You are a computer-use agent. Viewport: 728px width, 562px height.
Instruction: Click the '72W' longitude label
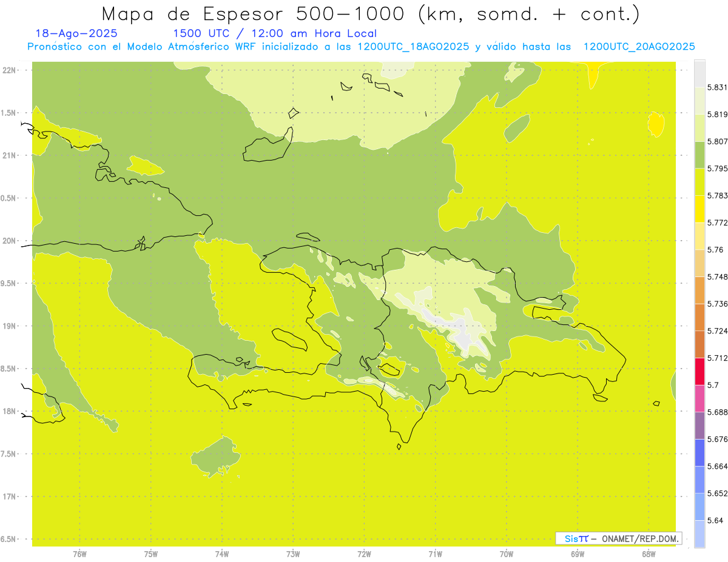[x=364, y=554]
